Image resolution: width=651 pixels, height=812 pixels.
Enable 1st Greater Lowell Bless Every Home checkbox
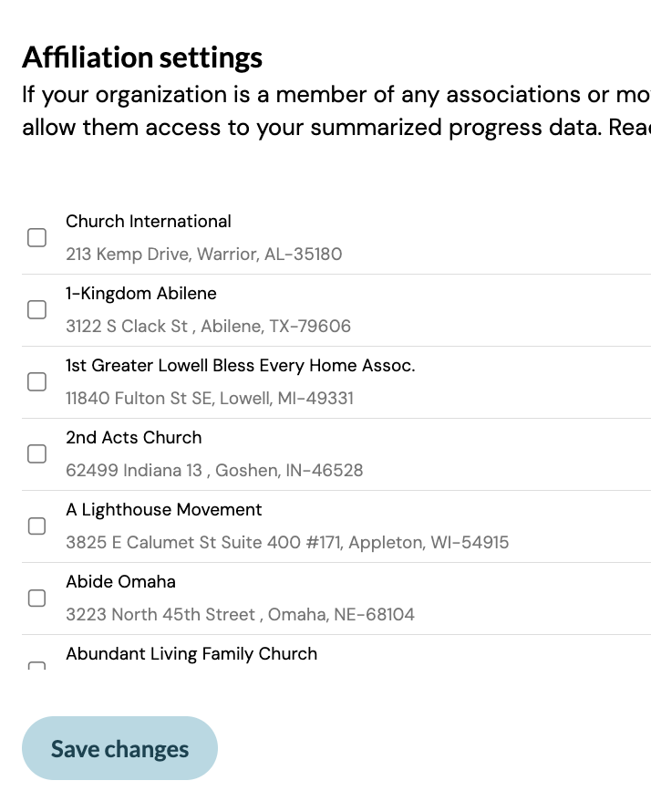pos(36,382)
